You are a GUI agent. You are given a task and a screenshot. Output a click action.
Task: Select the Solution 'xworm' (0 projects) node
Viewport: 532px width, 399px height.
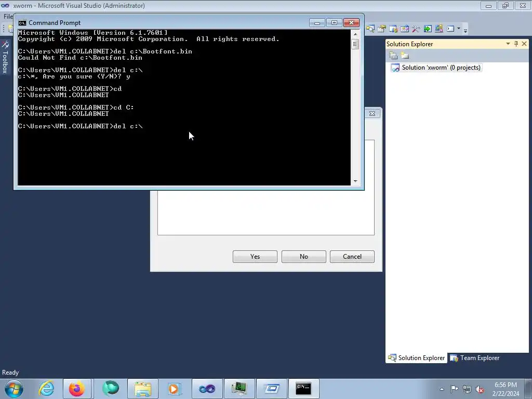(436, 68)
